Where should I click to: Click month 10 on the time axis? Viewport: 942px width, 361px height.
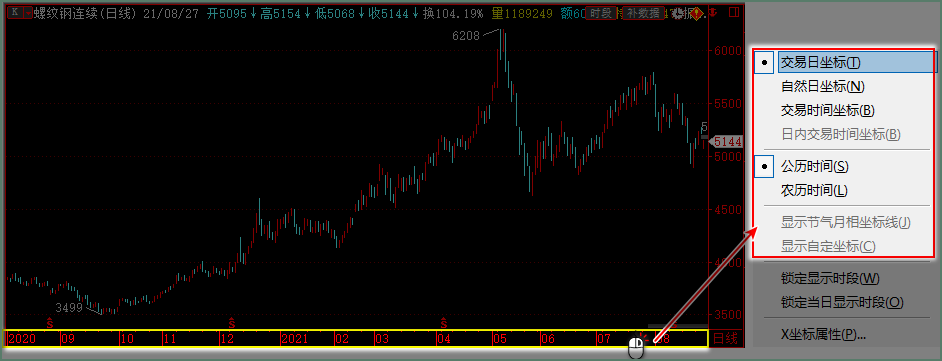click(127, 339)
